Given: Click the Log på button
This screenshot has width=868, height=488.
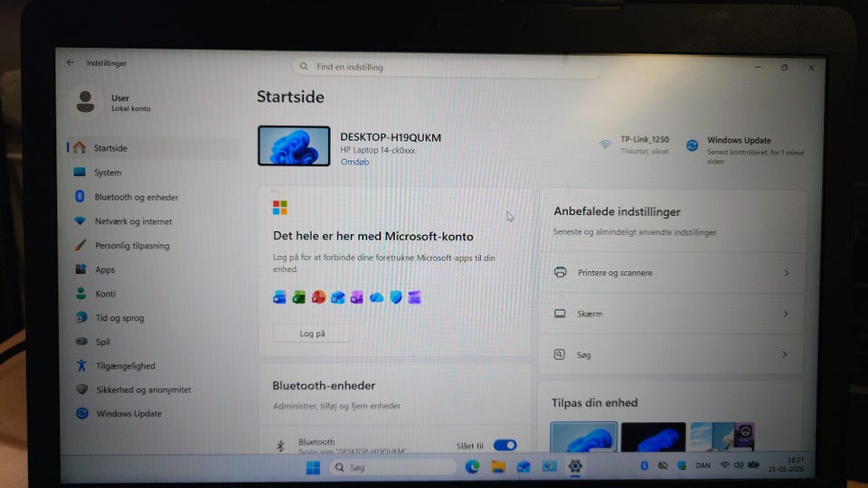Looking at the screenshot, I should coord(312,333).
